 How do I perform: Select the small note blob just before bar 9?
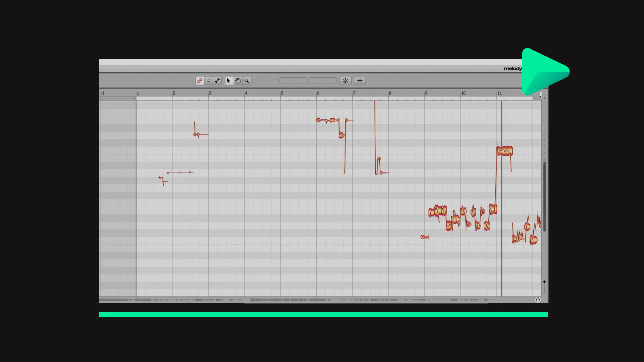[425, 237]
